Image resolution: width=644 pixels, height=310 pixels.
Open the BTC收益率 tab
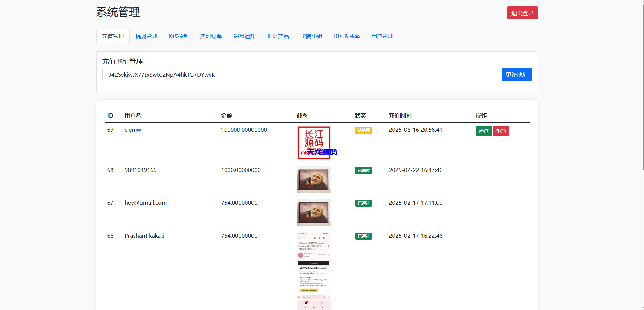point(347,36)
